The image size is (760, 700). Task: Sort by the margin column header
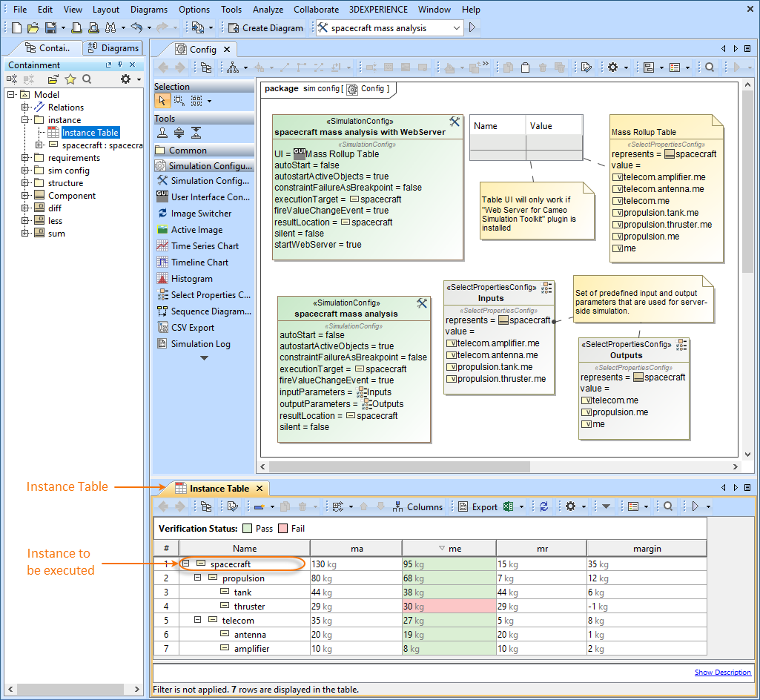(x=647, y=549)
